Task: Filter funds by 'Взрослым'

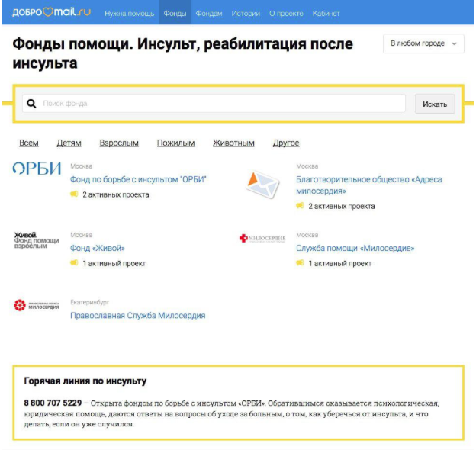Action: coord(119,143)
